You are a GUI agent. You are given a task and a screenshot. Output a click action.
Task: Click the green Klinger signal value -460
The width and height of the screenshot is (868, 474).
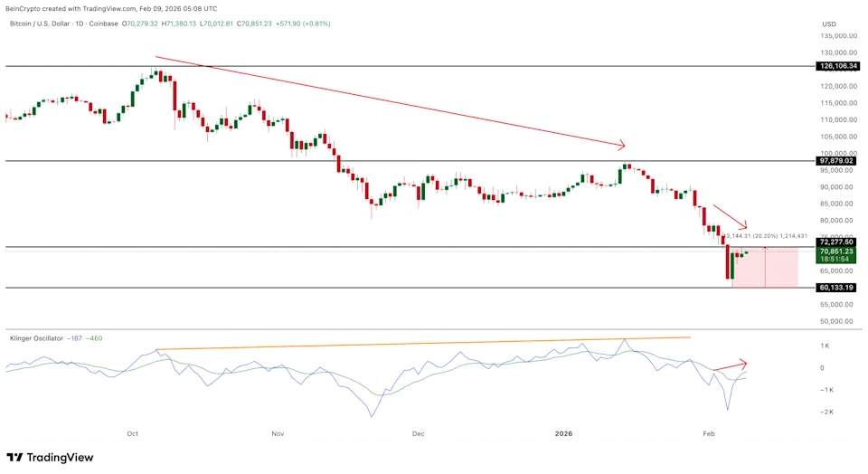coord(98,338)
